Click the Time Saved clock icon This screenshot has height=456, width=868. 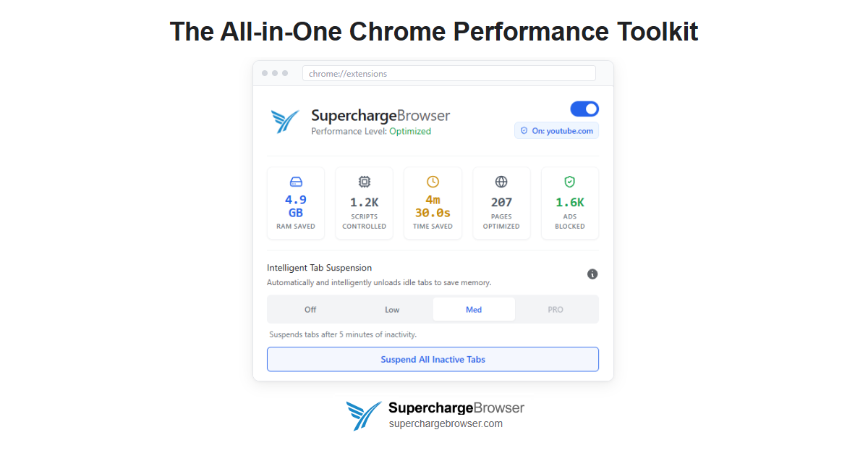(433, 182)
